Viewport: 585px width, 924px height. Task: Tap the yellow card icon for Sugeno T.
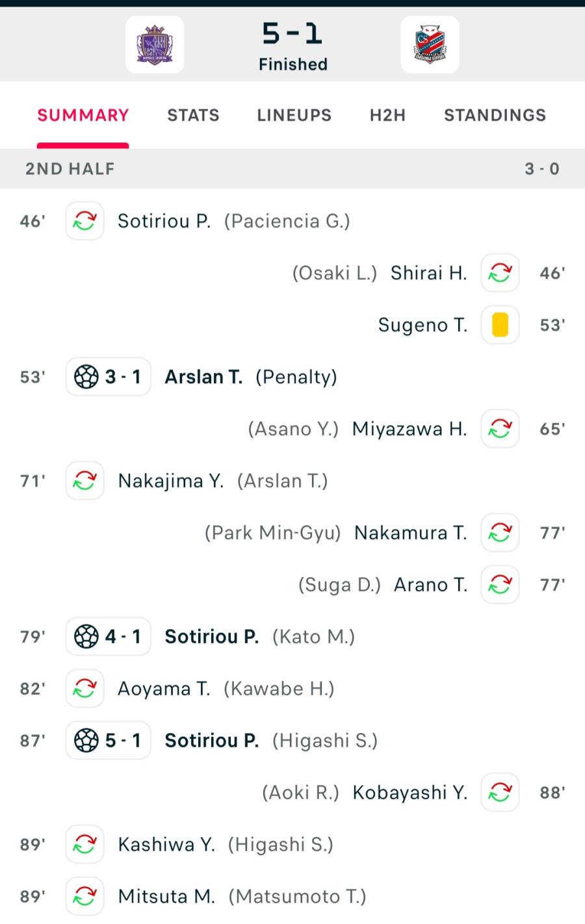(500, 325)
